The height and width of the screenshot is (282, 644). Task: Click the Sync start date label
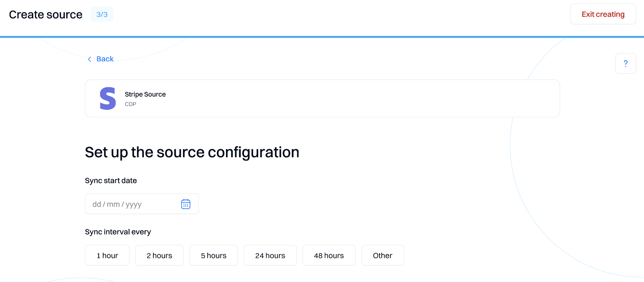(111, 181)
